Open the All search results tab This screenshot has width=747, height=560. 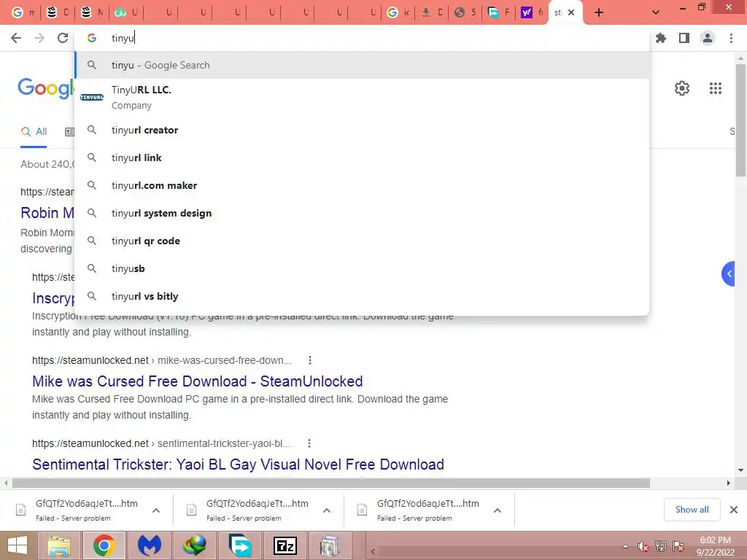pos(34,132)
